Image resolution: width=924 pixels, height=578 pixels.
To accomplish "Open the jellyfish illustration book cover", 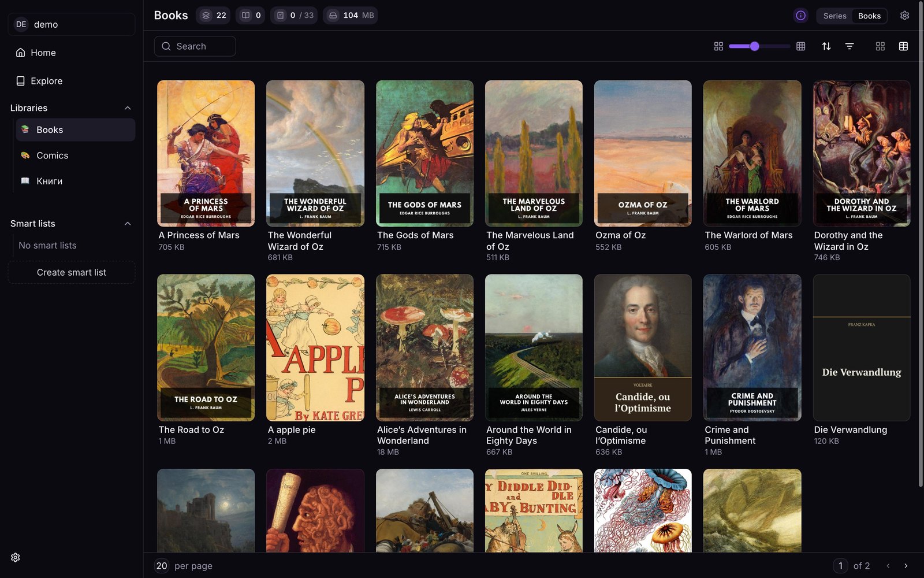I will [643, 510].
